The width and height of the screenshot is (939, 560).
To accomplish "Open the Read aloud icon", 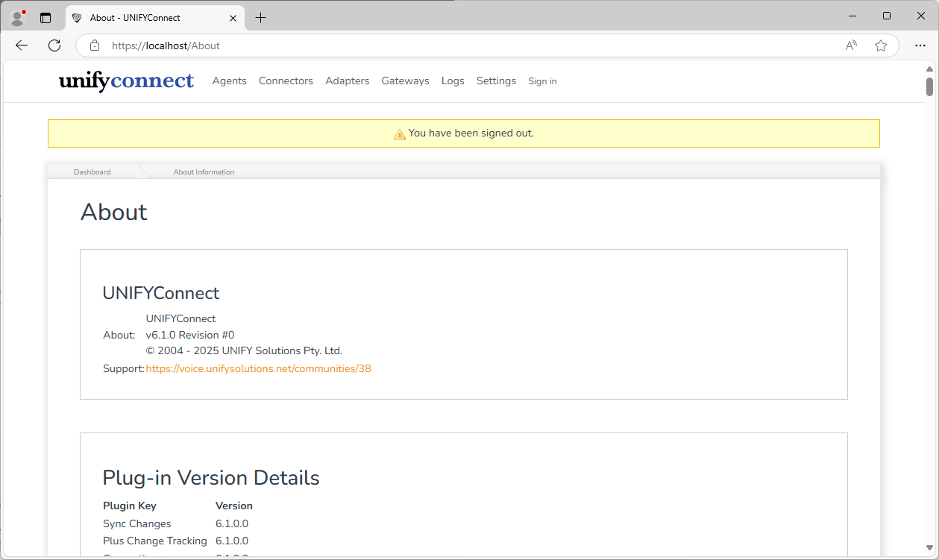I will coord(851,45).
